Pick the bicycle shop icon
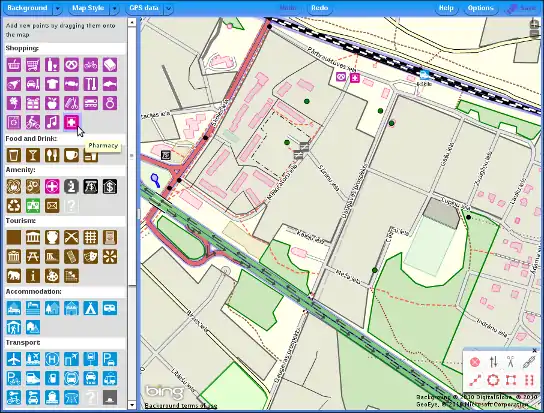The image size is (544, 413). coord(91,65)
